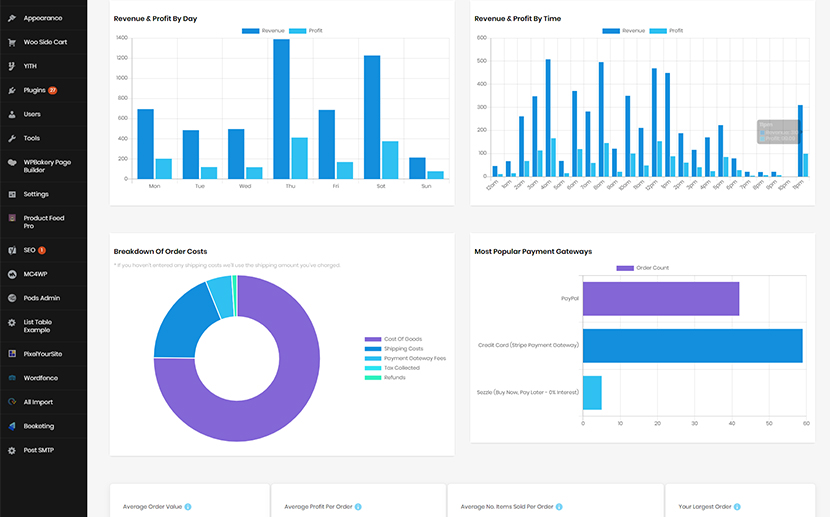Click the Settings sidebar icon
Image resolution: width=830 pixels, height=517 pixels.
12,194
